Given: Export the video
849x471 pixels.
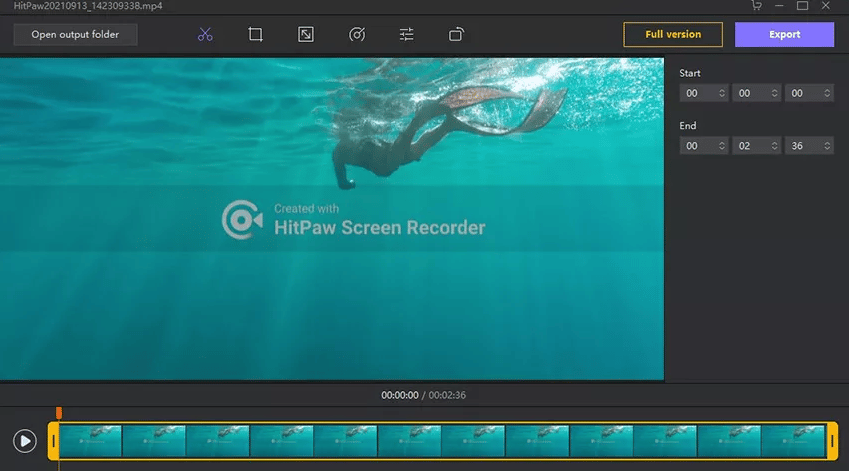Looking at the screenshot, I should (784, 35).
